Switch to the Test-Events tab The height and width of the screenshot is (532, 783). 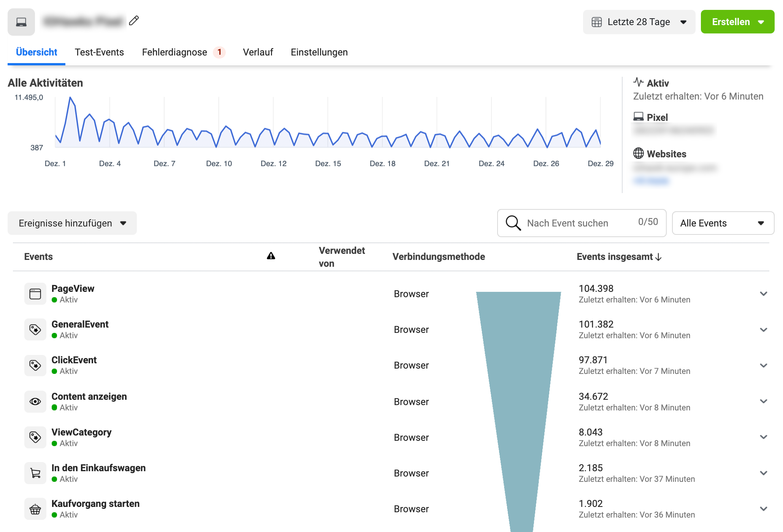click(x=99, y=52)
